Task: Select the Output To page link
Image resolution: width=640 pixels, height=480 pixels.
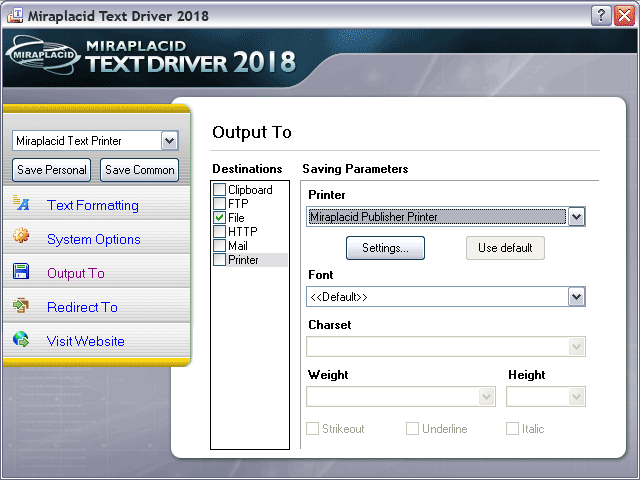Action: (76, 273)
